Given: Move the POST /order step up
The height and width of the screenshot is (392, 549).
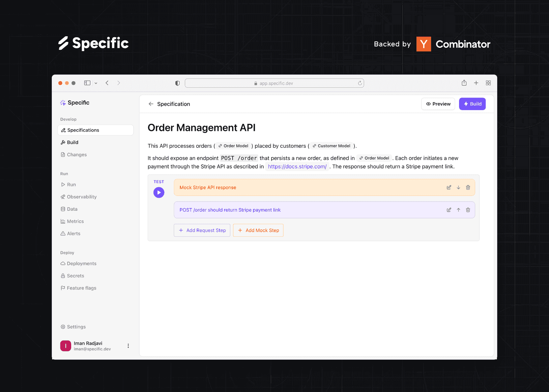Looking at the screenshot, I should click(458, 210).
